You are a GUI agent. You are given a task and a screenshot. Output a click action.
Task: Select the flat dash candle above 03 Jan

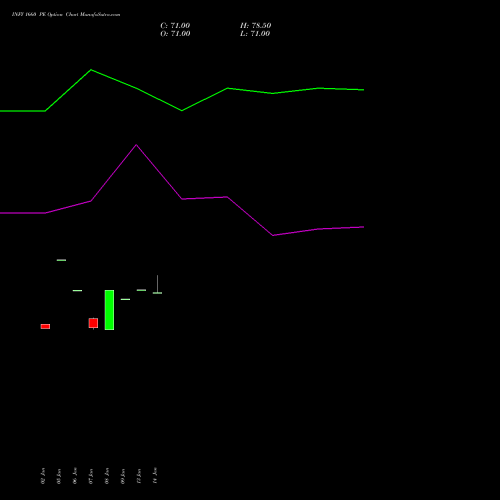[61, 260]
